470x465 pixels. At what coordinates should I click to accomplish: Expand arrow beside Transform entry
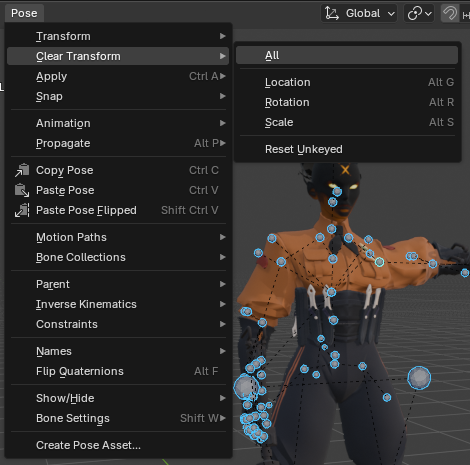223,36
